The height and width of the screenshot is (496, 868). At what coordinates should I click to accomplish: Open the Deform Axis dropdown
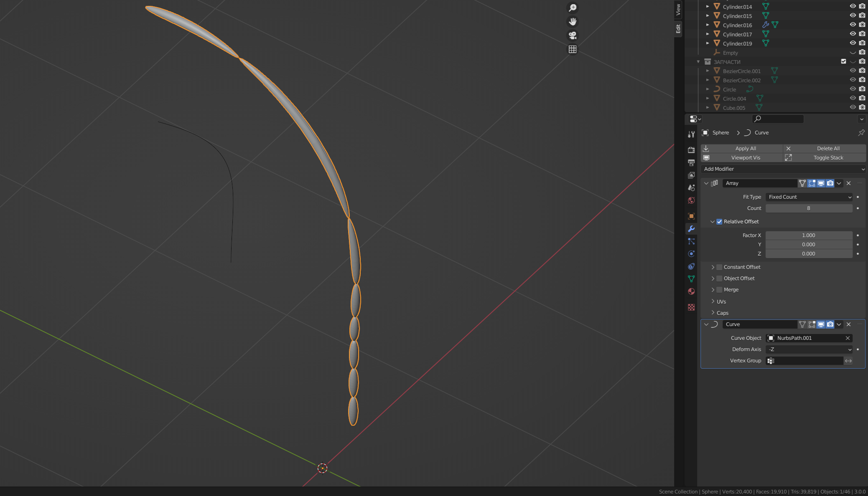[809, 349]
